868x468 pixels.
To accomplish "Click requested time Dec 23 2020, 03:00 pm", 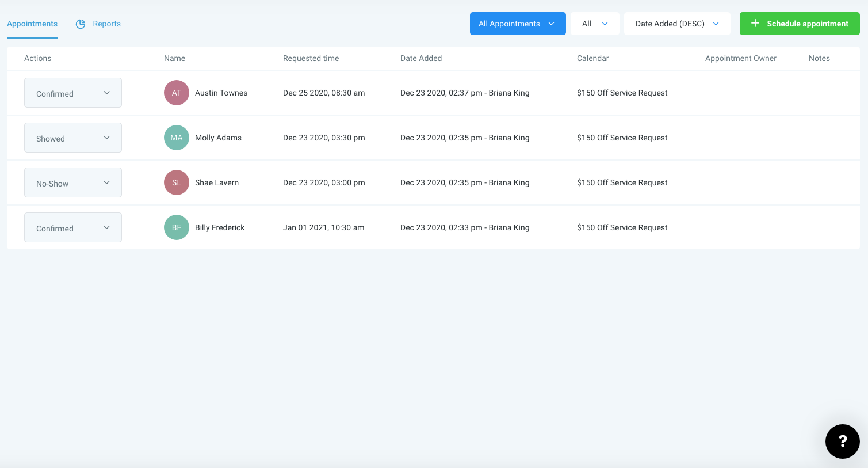I will coord(324,182).
